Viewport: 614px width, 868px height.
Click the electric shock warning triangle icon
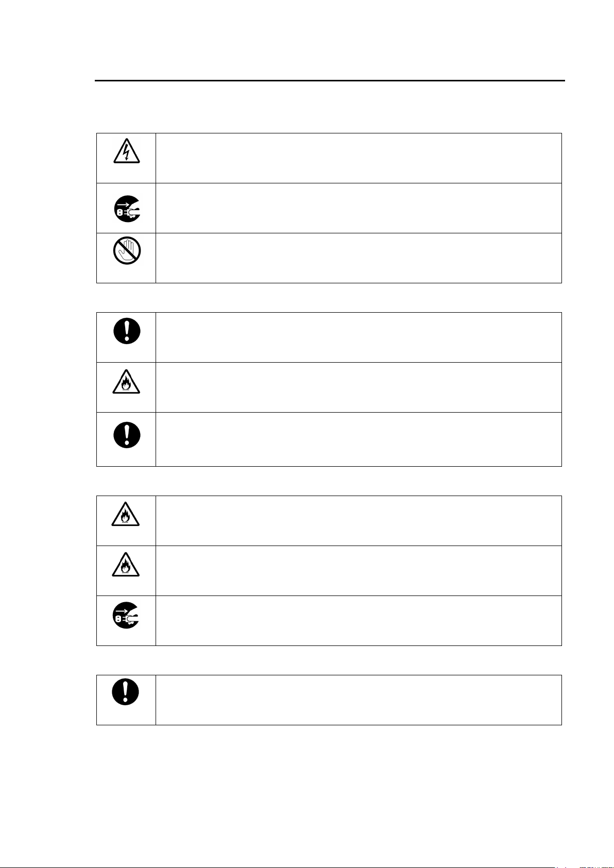(x=126, y=151)
